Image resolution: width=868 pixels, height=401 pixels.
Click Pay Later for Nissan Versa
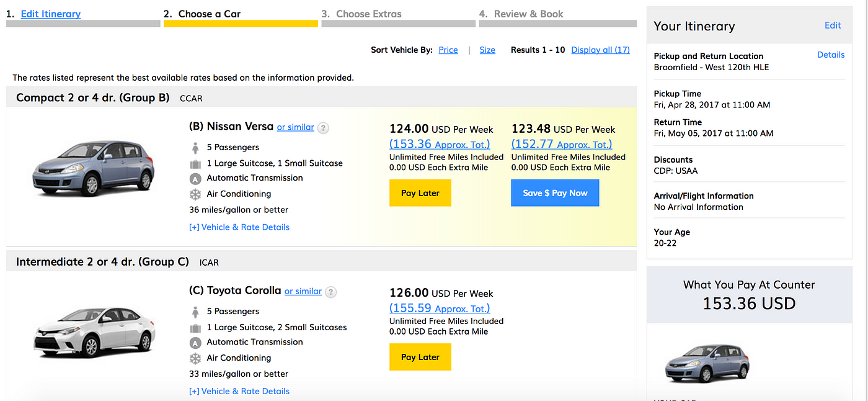pyautogui.click(x=420, y=193)
